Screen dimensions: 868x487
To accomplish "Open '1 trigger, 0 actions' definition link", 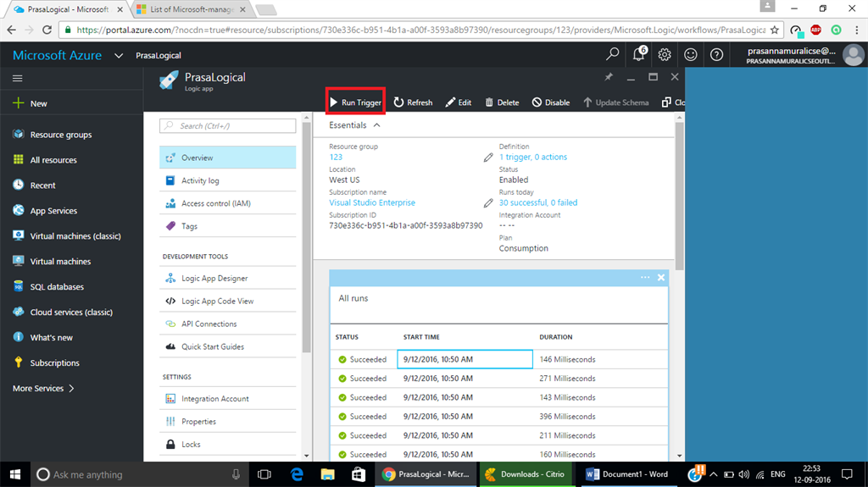I will [533, 158].
